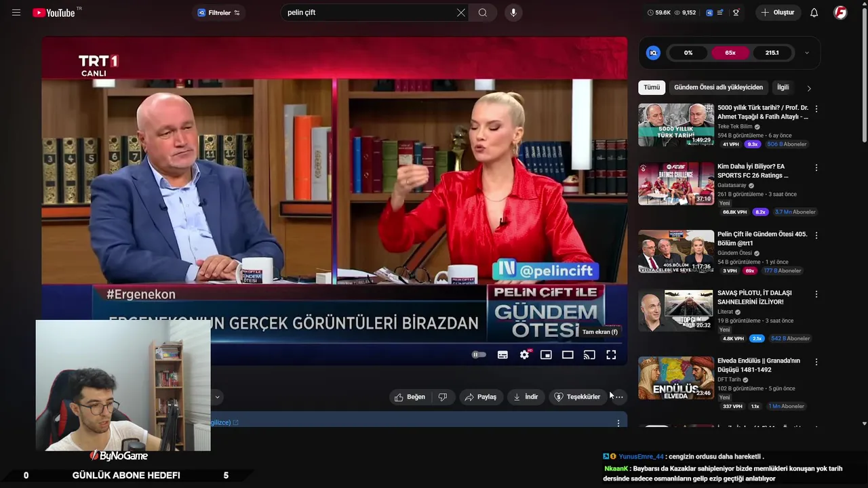Expand the IQ stats panel chevron
Viewport: 868px width, 488px height.
click(x=806, y=53)
